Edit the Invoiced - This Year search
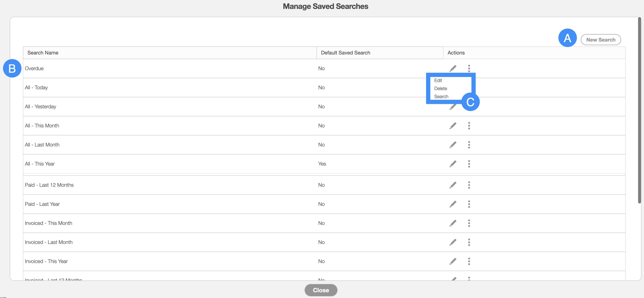The image size is (644, 298). pyautogui.click(x=453, y=261)
